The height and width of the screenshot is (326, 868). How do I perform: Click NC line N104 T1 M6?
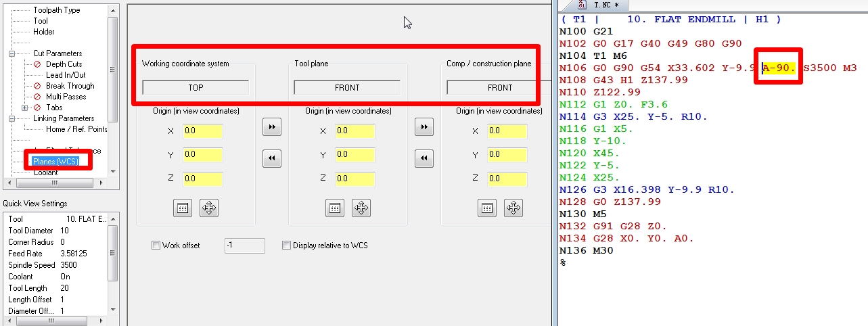point(594,56)
